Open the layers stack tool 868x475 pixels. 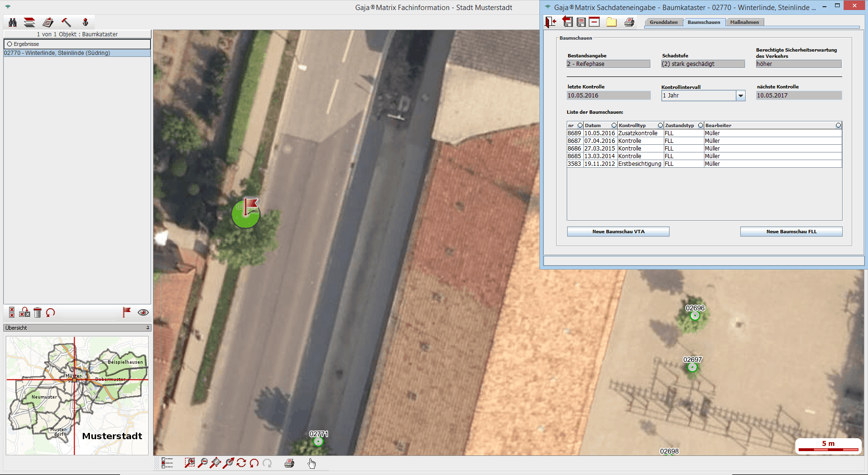(30, 22)
